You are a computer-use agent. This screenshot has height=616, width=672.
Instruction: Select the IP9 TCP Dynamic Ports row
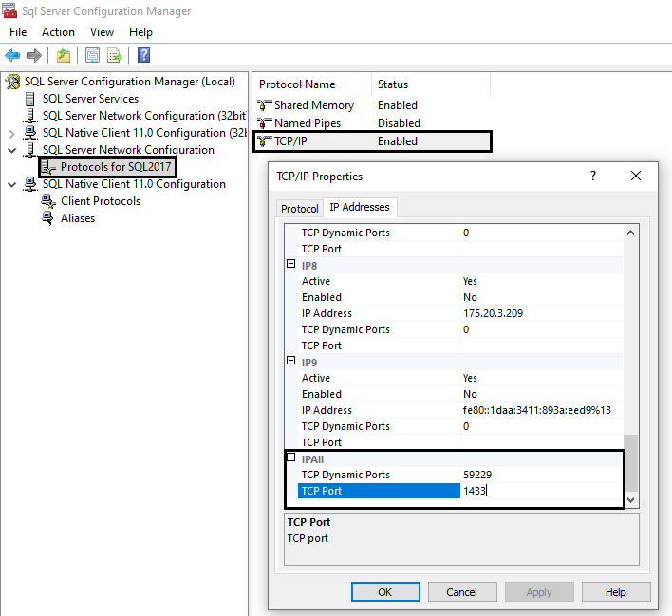(x=460, y=426)
